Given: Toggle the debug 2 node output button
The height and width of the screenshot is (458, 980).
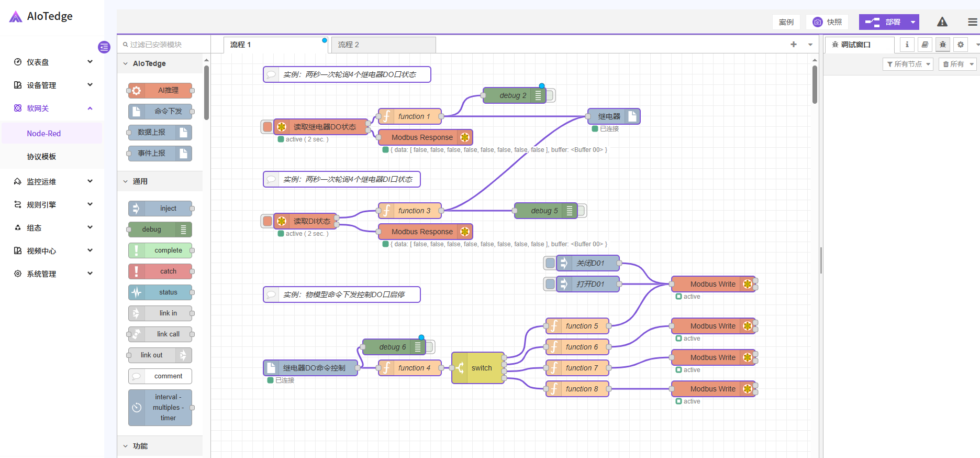Looking at the screenshot, I should point(550,95).
